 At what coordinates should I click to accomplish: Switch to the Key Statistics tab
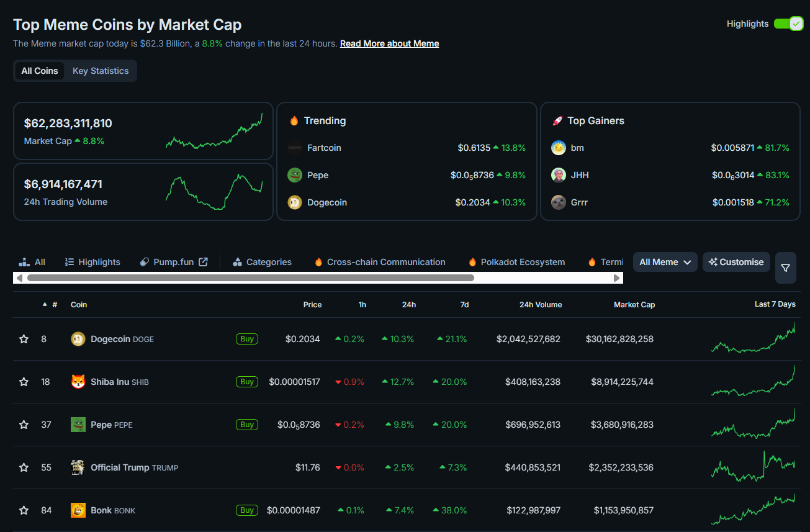point(101,71)
